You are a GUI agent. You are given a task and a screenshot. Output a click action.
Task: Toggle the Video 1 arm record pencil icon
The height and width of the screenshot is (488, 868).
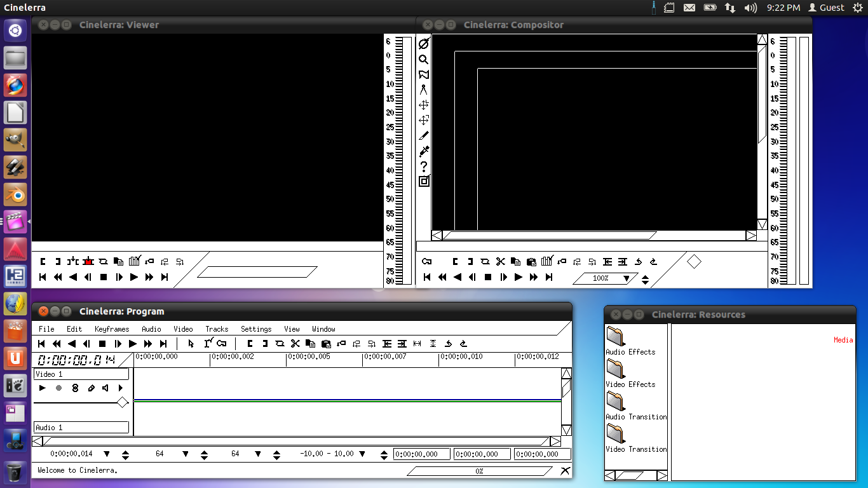[x=91, y=388]
